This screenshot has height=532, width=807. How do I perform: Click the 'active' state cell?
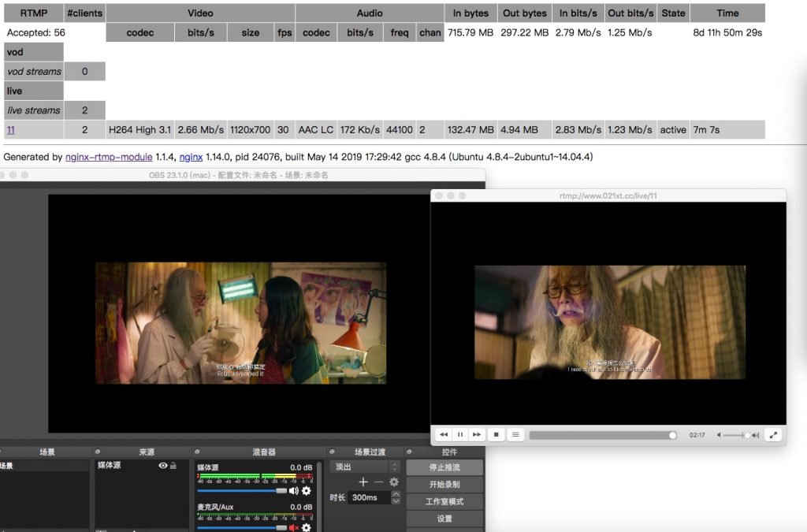[673, 130]
